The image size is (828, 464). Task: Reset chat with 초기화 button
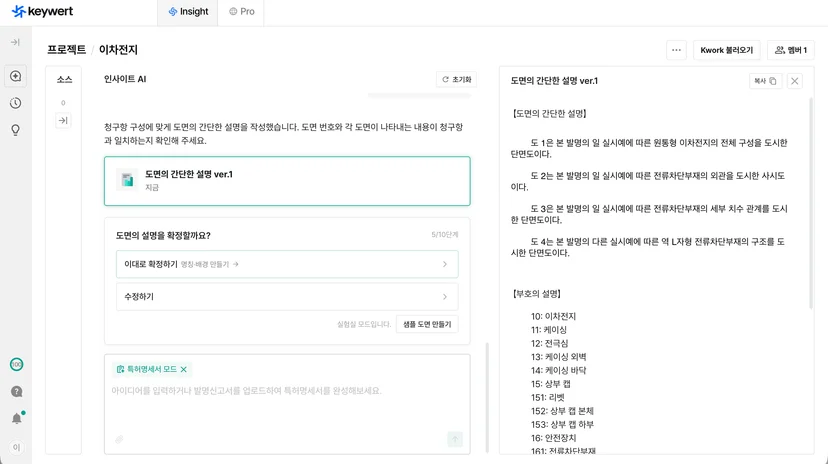[456, 79]
